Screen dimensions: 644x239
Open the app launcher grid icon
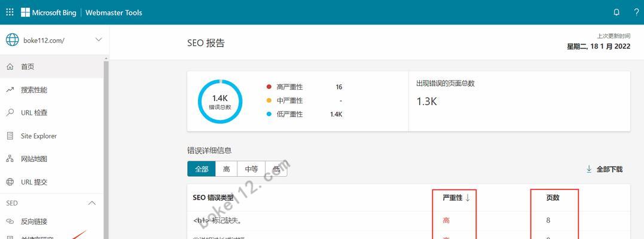pyautogui.click(x=10, y=13)
